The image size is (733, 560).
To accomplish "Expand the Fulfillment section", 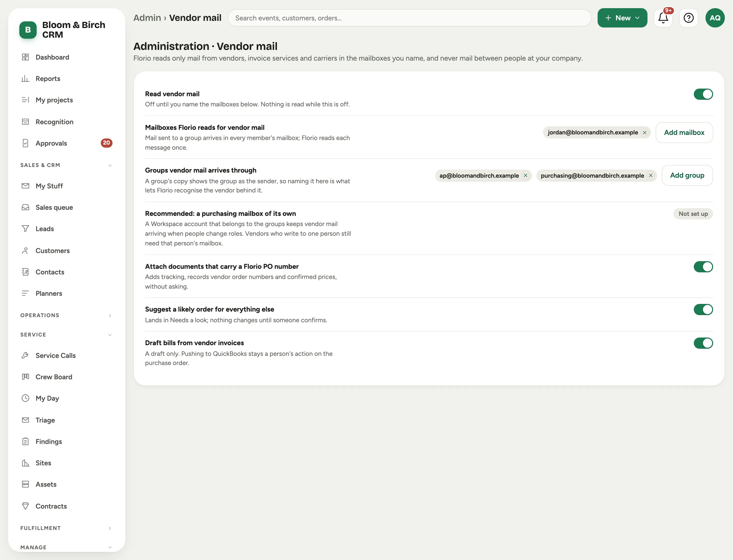I will 66,528.
